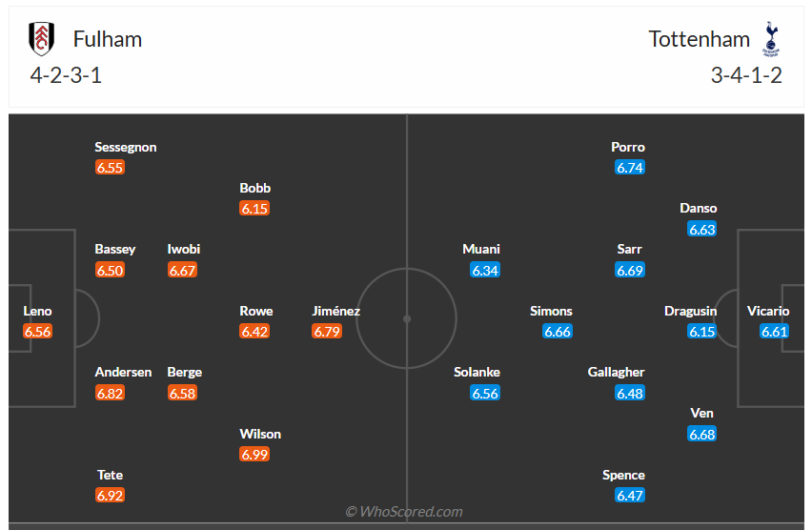Select Tete's 6.92 rating badge

110,496
